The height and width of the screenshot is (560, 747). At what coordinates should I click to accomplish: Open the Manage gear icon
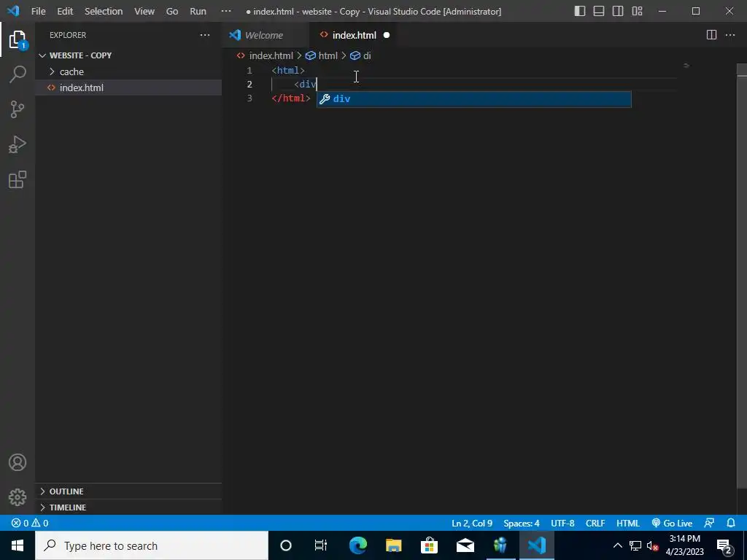click(18, 497)
